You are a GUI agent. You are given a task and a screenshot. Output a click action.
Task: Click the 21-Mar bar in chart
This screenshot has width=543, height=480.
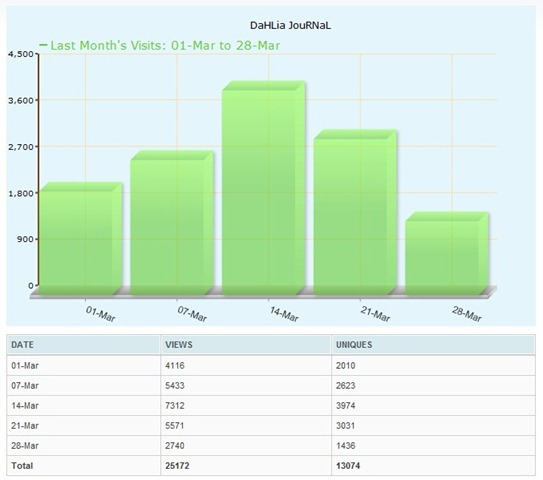coord(355,212)
